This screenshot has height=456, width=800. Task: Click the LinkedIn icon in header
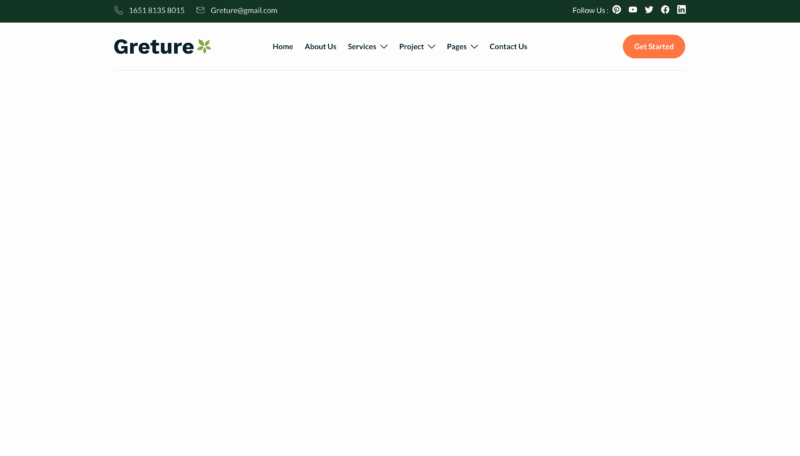[681, 10]
